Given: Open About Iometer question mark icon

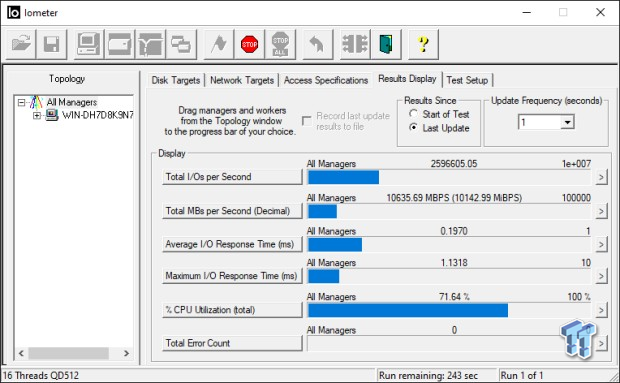Looking at the screenshot, I should (x=423, y=44).
